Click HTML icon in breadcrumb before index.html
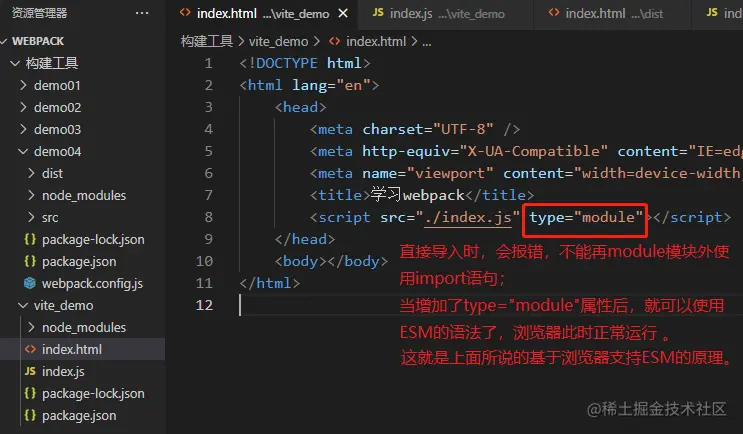 pyautogui.click(x=335, y=41)
